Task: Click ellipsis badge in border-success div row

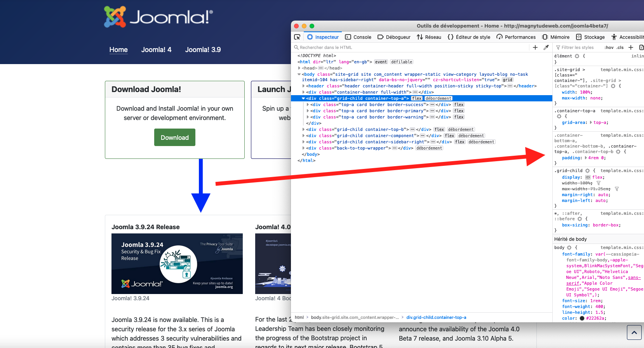Action: click(x=432, y=104)
